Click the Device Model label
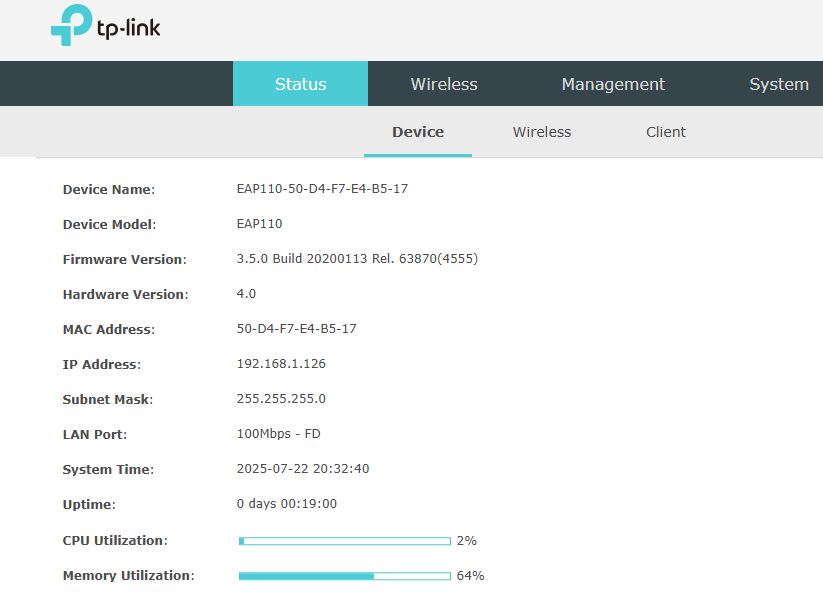The width and height of the screenshot is (823, 592). [x=109, y=225]
